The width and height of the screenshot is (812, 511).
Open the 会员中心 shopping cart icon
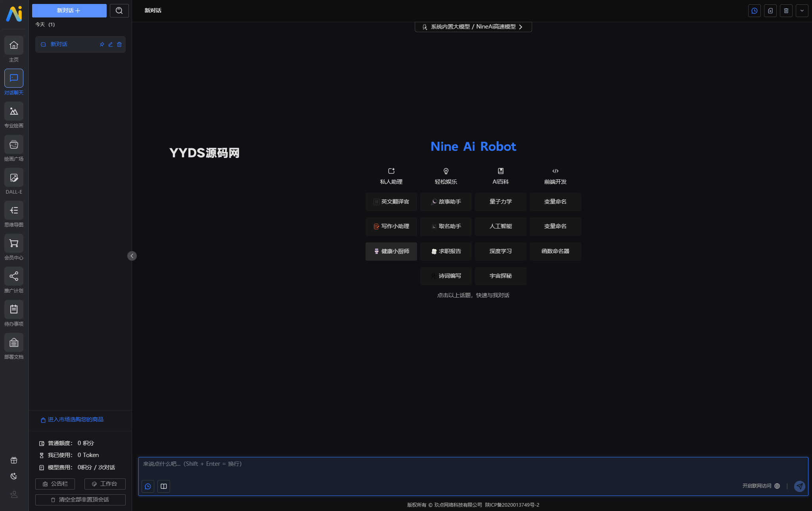coord(14,244)
